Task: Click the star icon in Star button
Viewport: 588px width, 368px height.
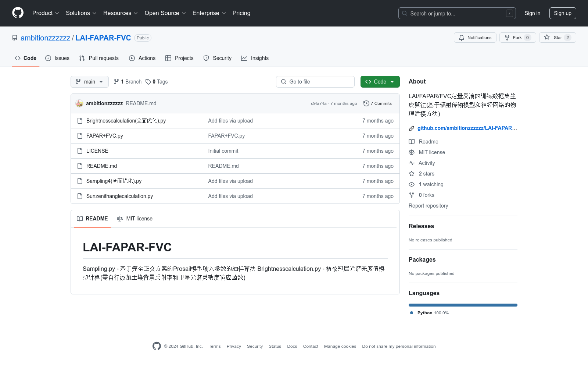Action: click(547, 37)
